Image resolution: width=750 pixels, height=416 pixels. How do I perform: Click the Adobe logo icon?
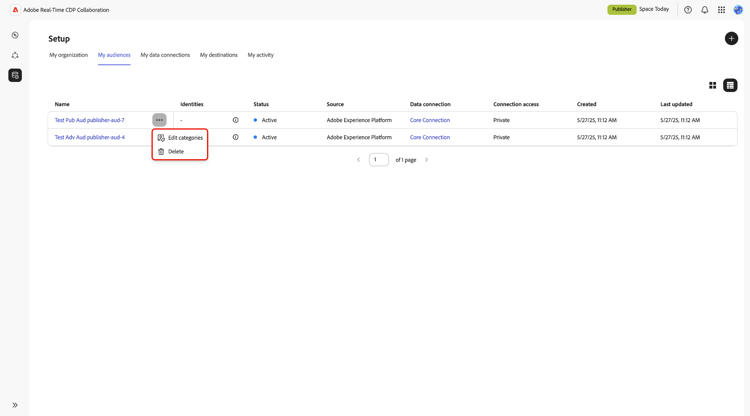coord(15,10)
